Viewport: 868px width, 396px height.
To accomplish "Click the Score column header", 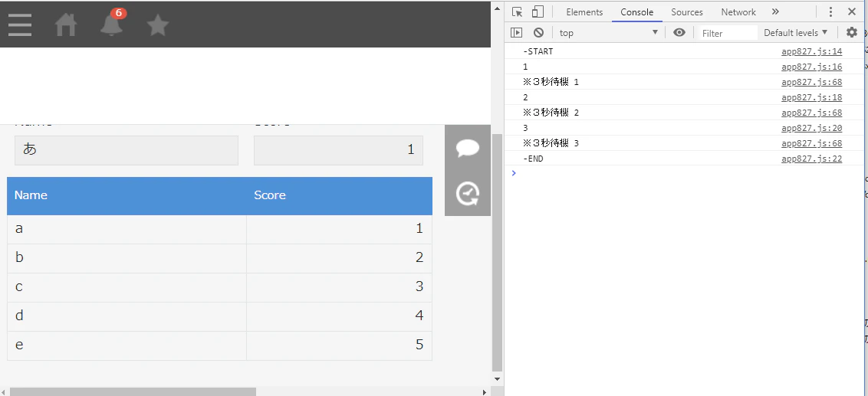I will (340, 195).
